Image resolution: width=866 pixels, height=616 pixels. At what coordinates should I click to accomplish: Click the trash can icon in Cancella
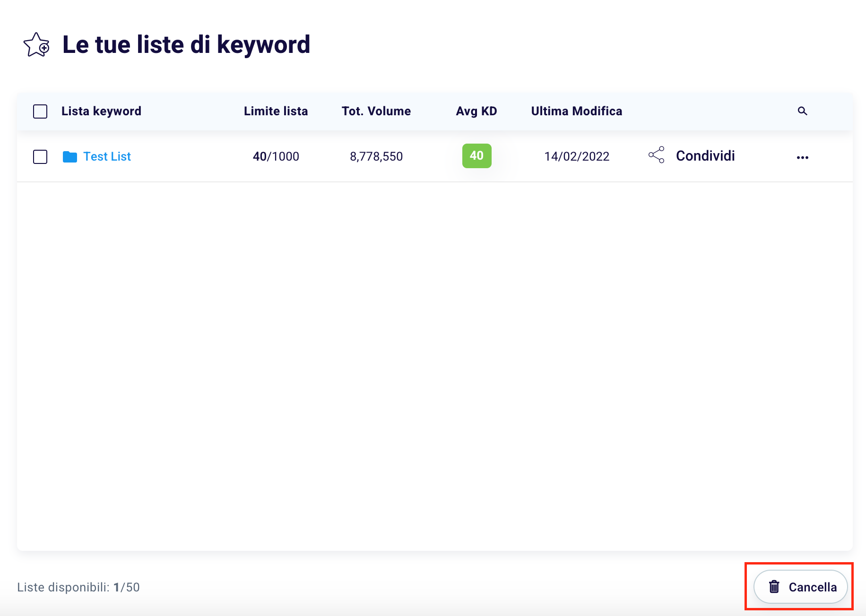(x=774, y=587)
